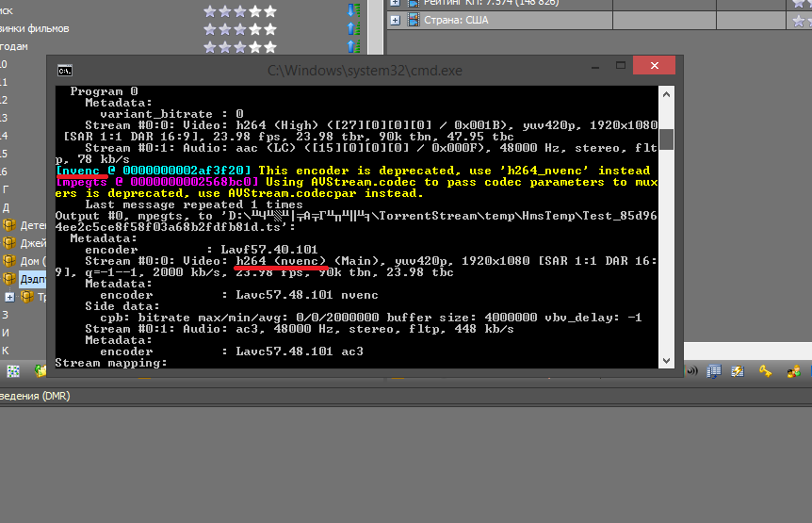Expand the Рейтинг КП tree node

395,3
